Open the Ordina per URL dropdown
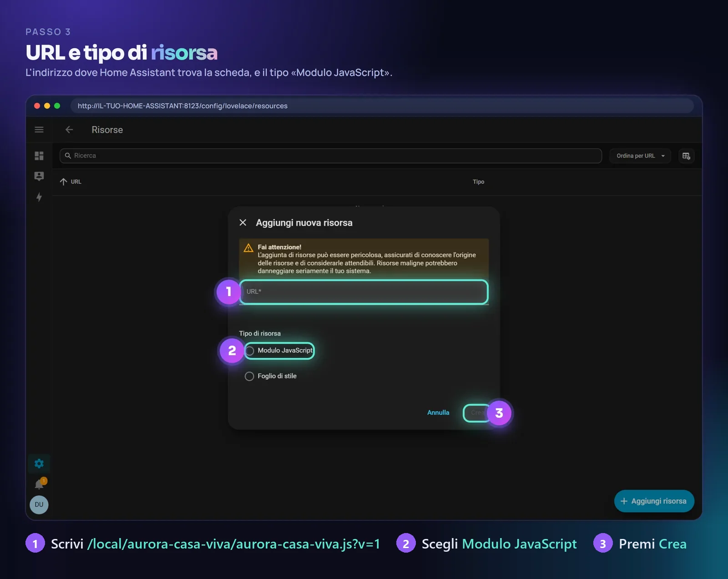This screenshot has height=579, width=728. 640,156
